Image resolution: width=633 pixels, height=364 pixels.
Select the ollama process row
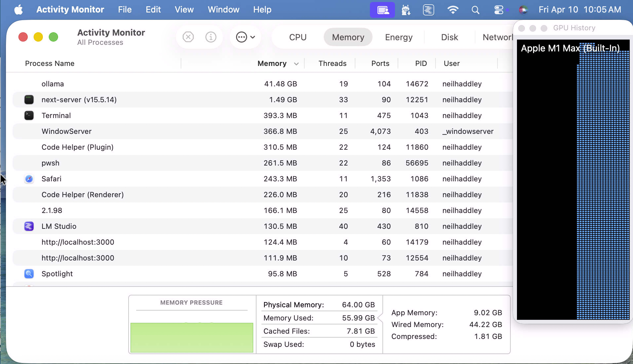(x=132, y=84)
